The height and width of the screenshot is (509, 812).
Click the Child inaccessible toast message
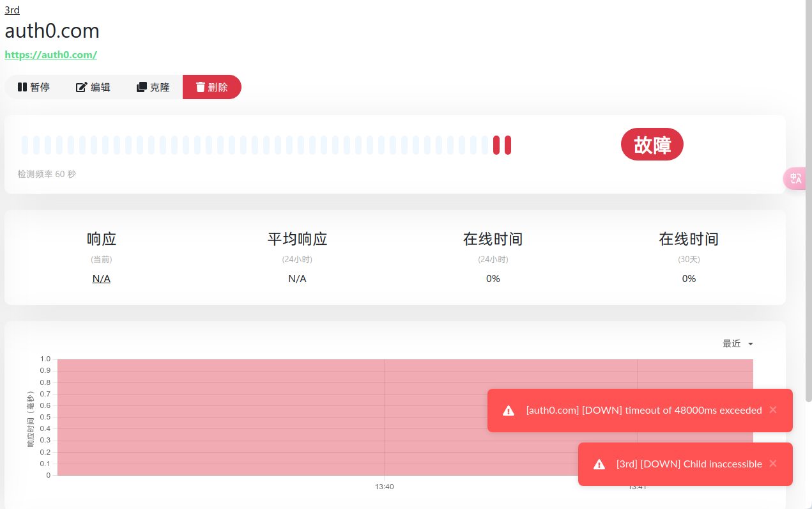point(689,464)
